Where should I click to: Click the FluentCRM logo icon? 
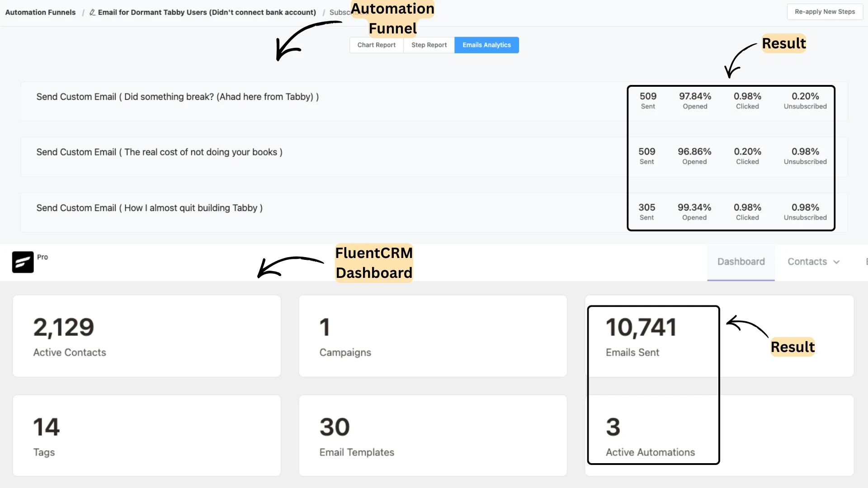23,262
